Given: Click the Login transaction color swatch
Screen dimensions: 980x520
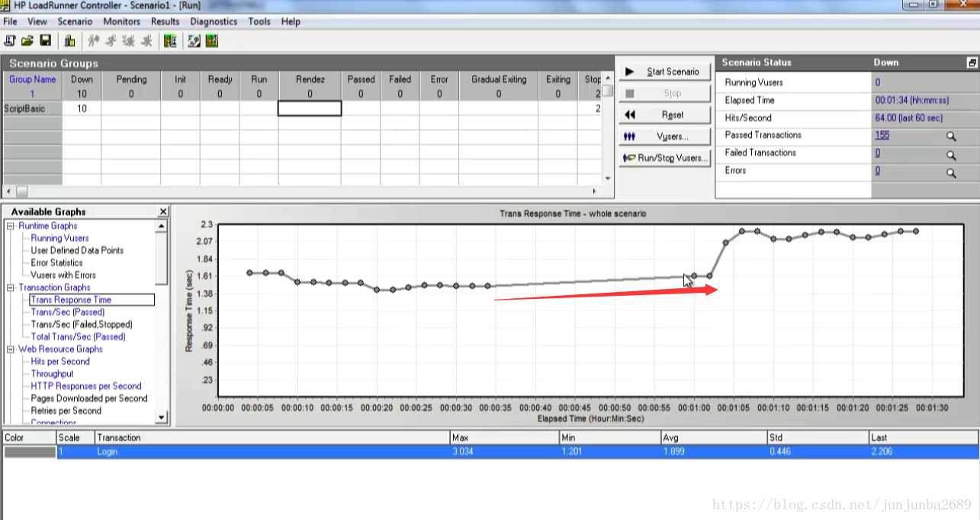Looking at the screenshot, I should 30,451.
